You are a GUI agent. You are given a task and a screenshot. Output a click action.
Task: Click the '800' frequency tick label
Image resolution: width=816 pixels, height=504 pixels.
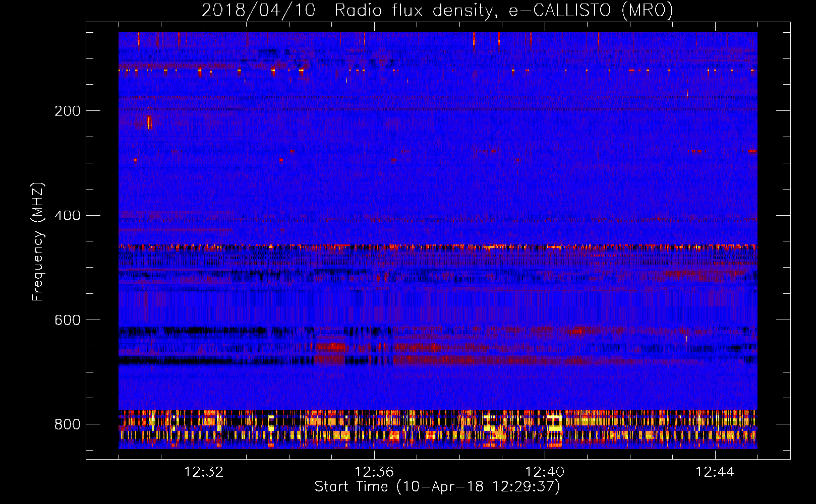(68, 424)
